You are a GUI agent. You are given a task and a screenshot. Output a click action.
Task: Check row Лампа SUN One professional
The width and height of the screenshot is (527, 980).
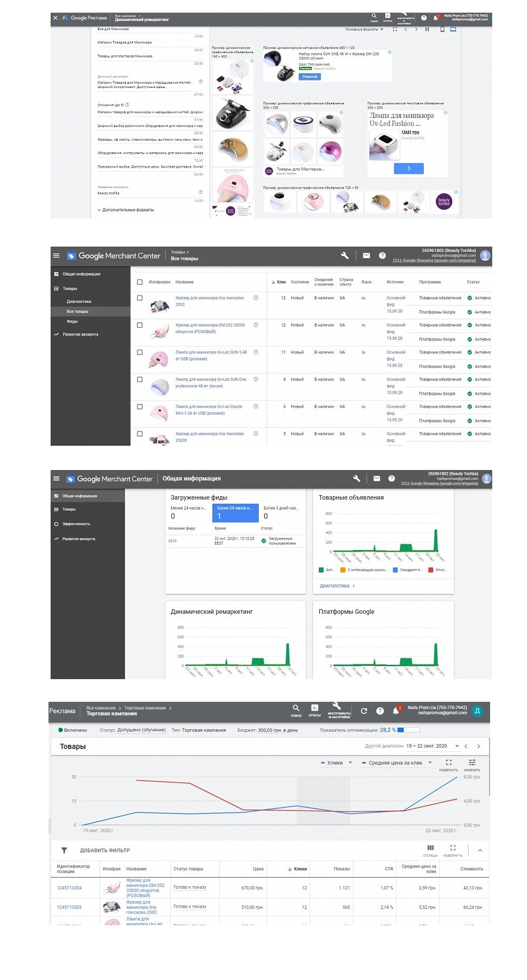pos(140,379)
